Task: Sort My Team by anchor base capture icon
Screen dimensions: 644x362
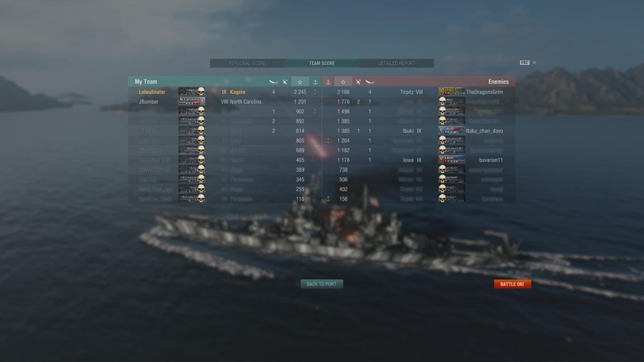Action: click(x=315, y=82)
